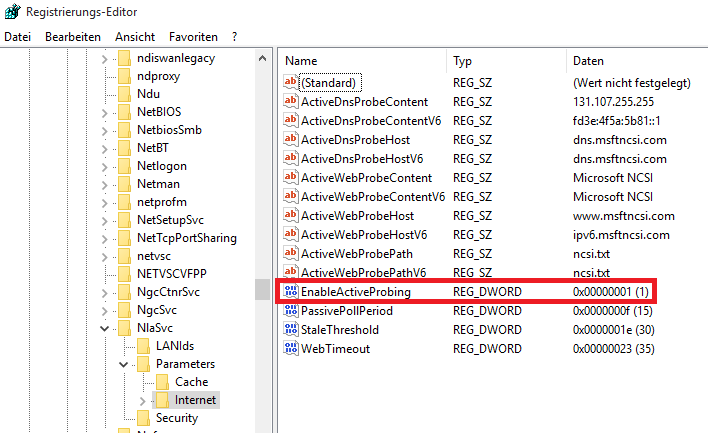Click the string icon for ActiveDnsProbeContent

292,102
